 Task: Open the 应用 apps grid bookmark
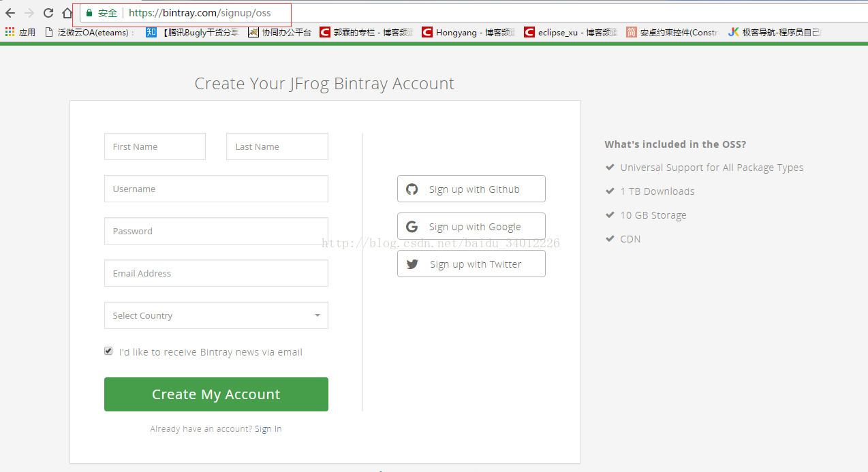point(20,32)
